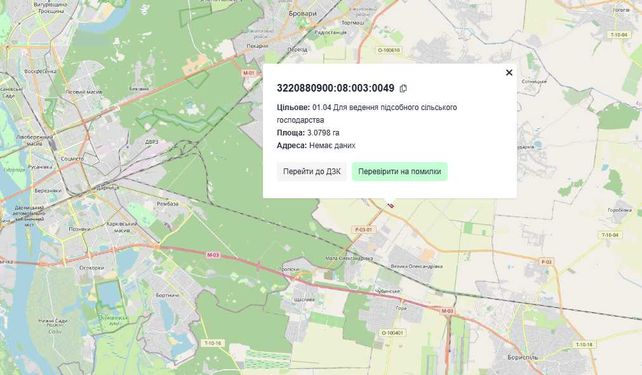Click the Березняки district label
This screenshot has width=642, height=375.
(x=48, y=191)
